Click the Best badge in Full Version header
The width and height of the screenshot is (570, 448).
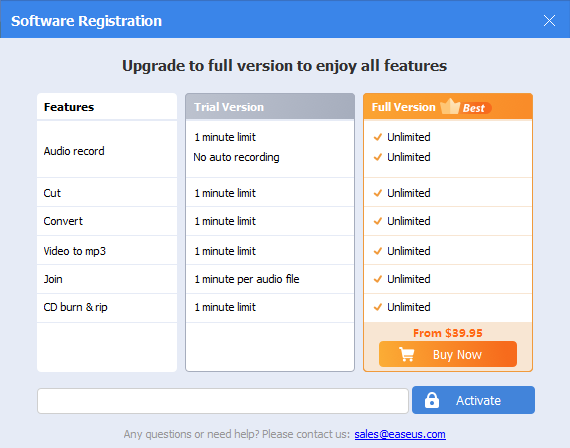474,108
